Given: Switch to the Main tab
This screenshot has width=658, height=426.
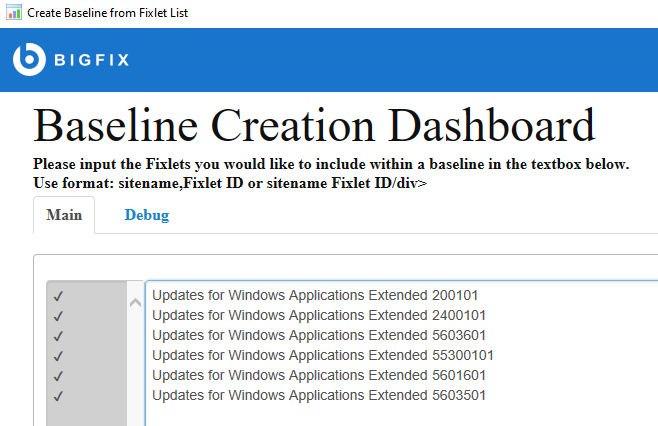Looking at the screenshot, I should click(x=64, y=215).
